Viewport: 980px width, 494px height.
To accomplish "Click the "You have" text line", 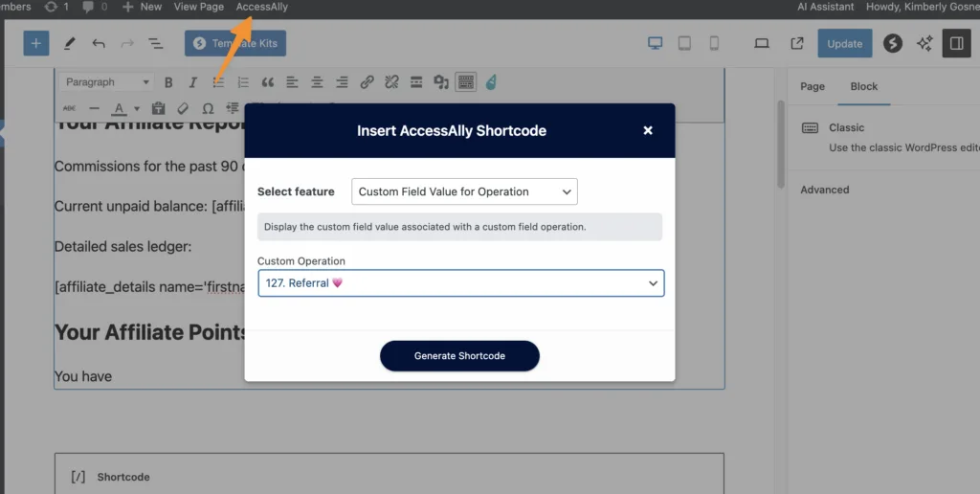I will [x=83, y=376].
